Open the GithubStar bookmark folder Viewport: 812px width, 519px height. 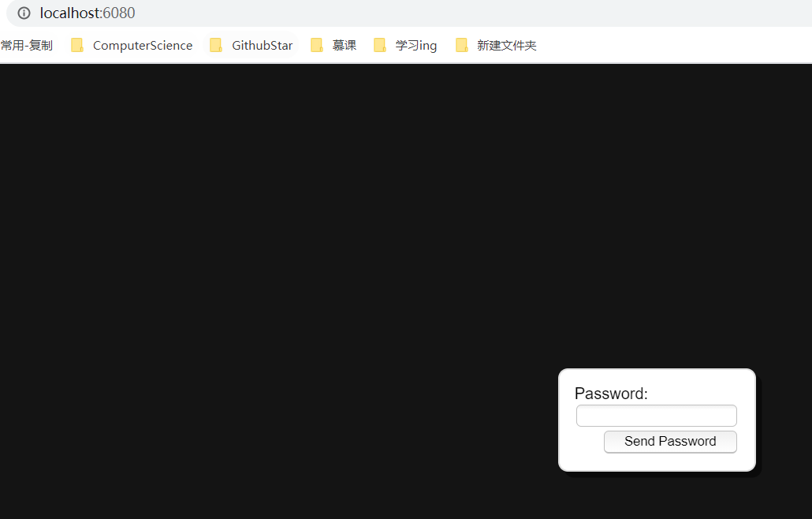[251, 46]
